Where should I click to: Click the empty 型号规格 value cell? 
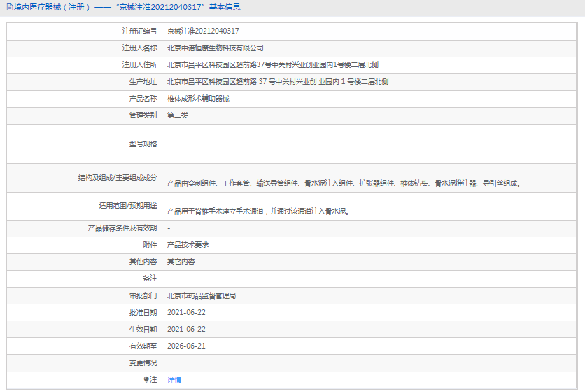click(x=371, y=143)
